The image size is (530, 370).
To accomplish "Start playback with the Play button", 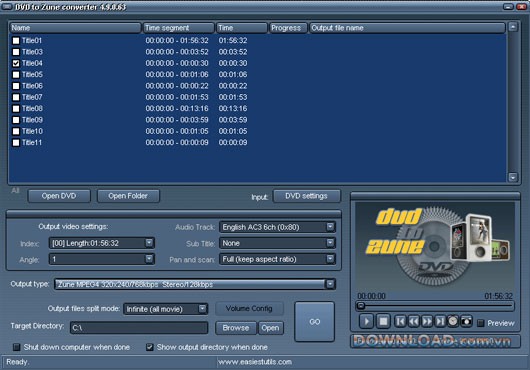I will [x=366, y=321].
